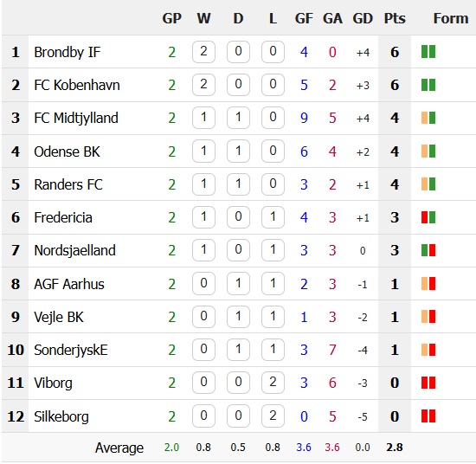This screenshot has height=464, width=476.
Task: Click the Average row points value
Action: click(395, 448)
